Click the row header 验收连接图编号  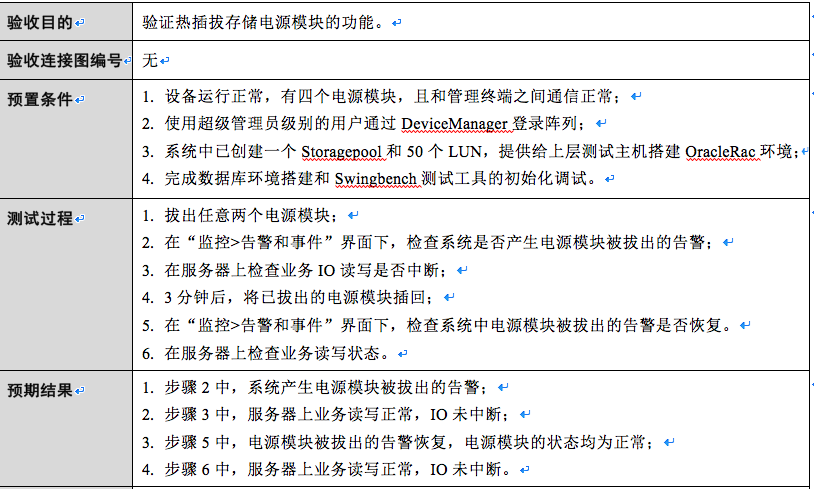(64, 60)
